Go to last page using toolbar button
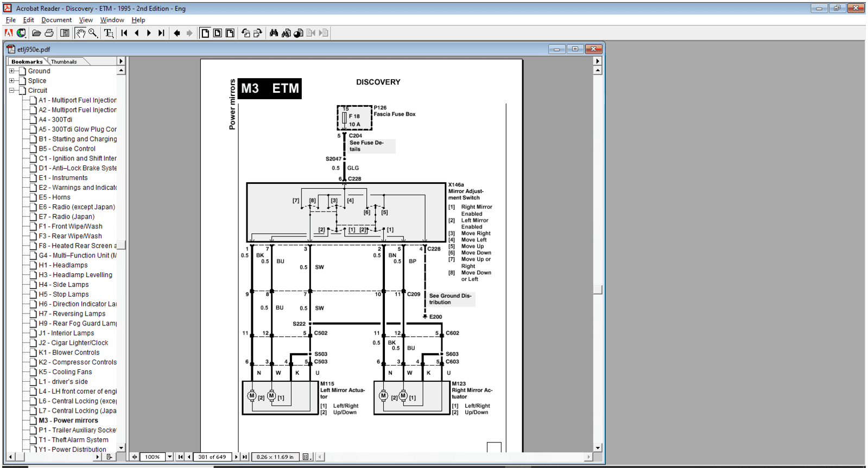The image size is (868, 468). [x=161, y=33]
